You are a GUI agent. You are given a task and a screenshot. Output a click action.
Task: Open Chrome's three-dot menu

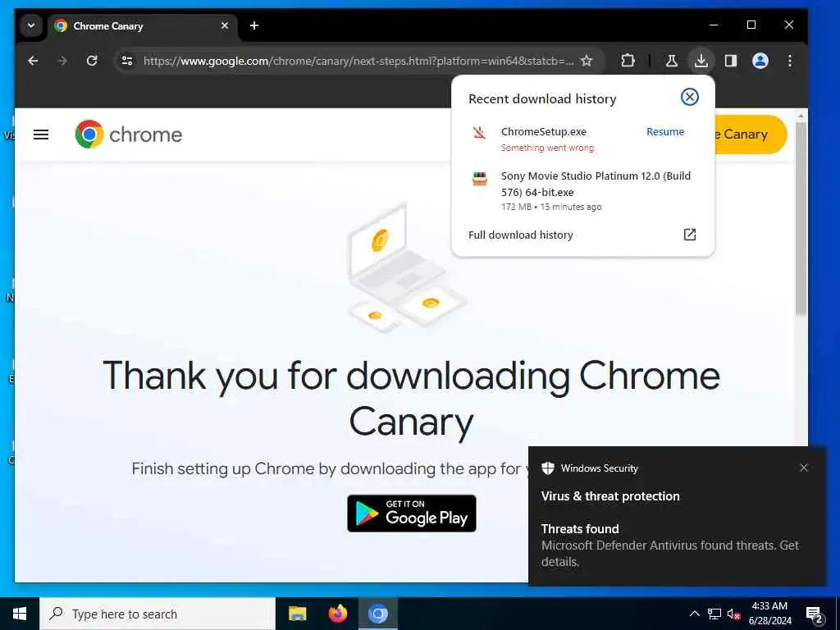point(790,61)
